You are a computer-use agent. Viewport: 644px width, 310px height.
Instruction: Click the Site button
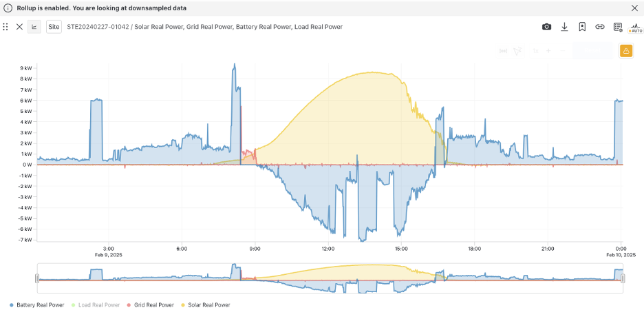click(x=53, y=27)
